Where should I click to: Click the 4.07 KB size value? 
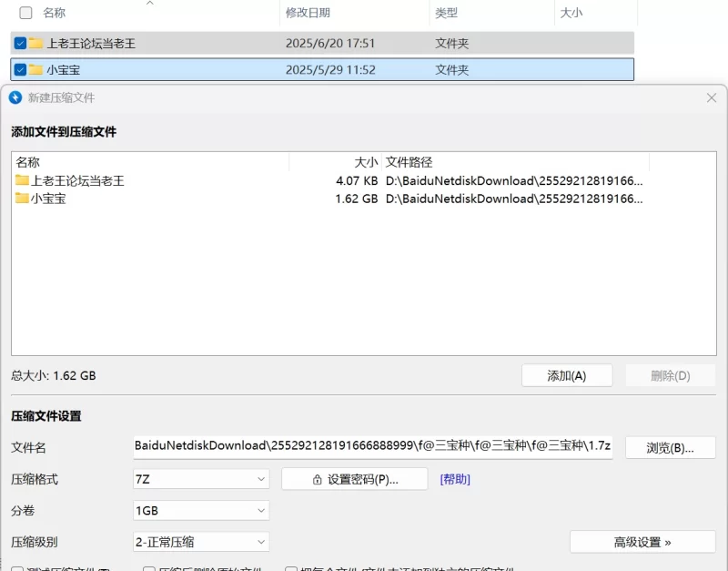click(x=357, y=180)
